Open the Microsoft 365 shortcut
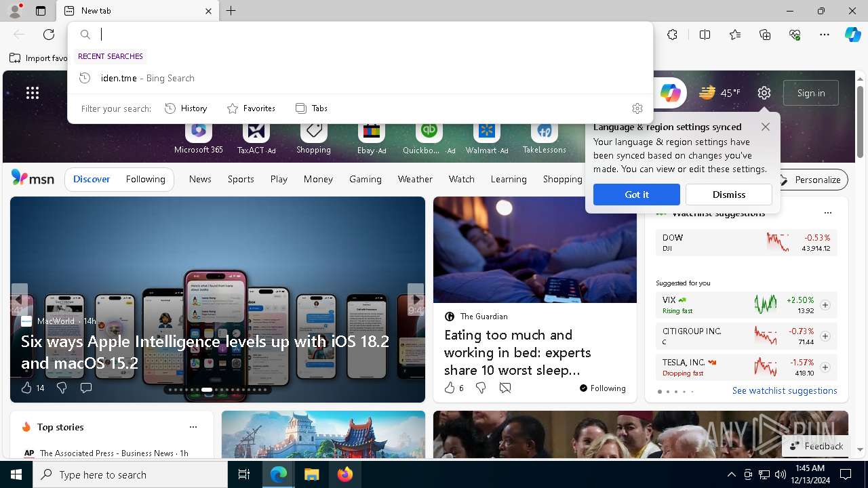 [x=198, y=138]
